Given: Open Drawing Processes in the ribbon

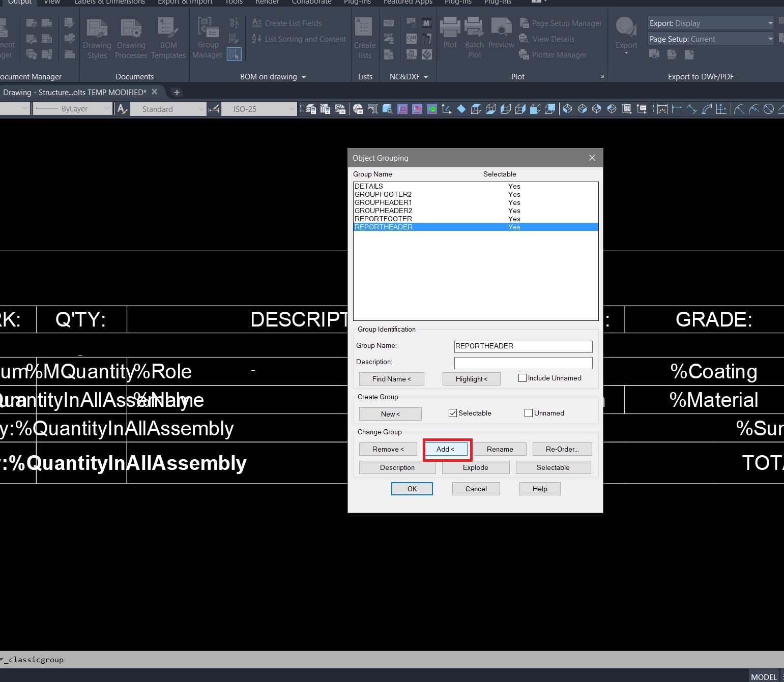Looking at the screenshot, I should [x=131, y=39].
